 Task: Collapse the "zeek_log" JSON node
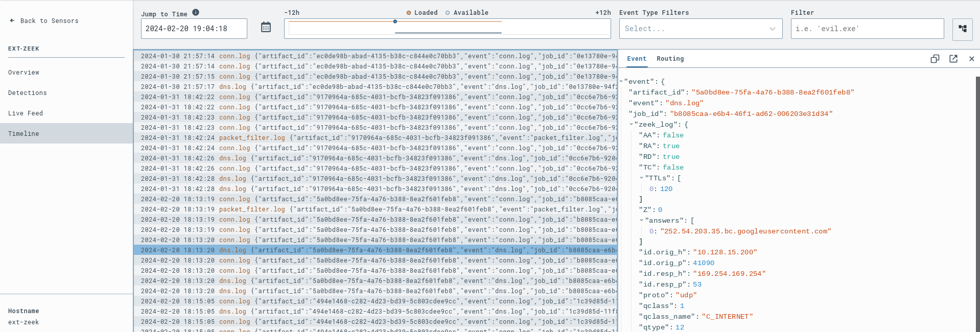click(632, 125)
